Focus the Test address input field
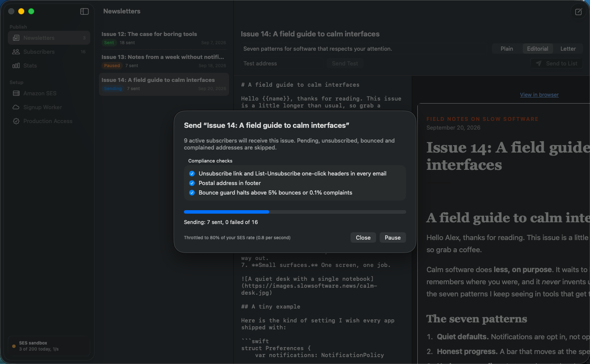The height and width of the screenshot is (364, 590). 282,63
